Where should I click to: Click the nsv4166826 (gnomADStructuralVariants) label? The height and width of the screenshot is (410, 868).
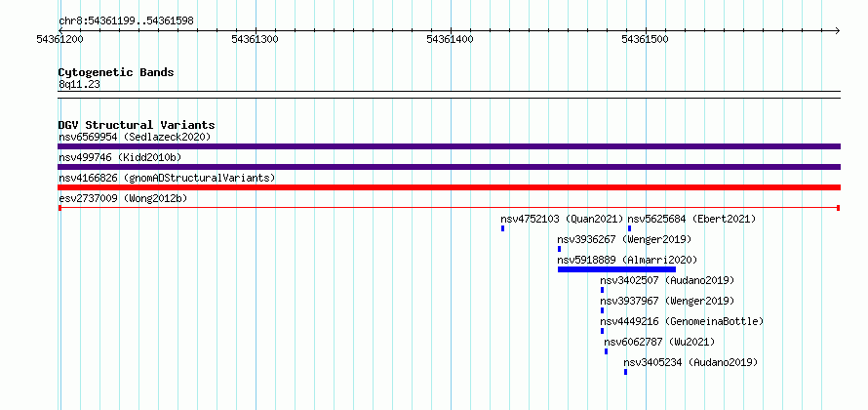pyautogui.click(x=167, y=178)
